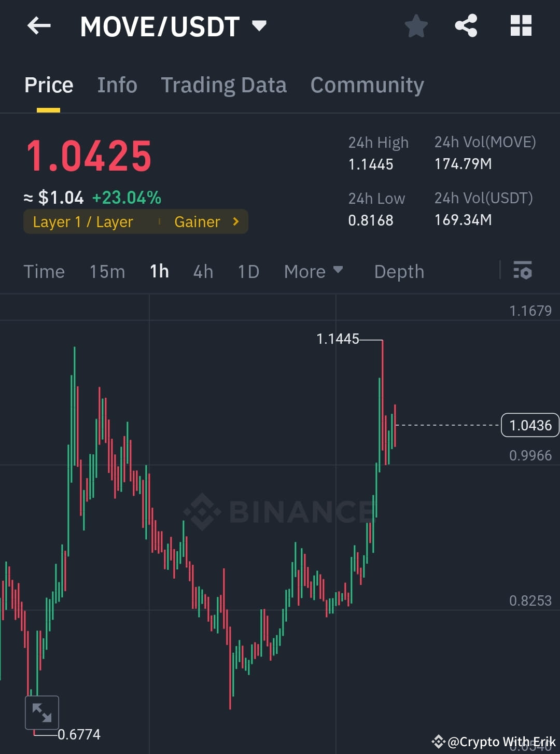Expand chart to fullscreen mode
Viewport: 560px width, 754px height.
(x=41, y=711)
